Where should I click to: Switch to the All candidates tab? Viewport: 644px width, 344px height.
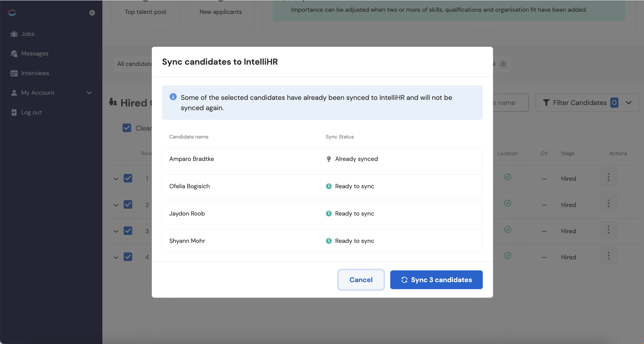point(135,64)
